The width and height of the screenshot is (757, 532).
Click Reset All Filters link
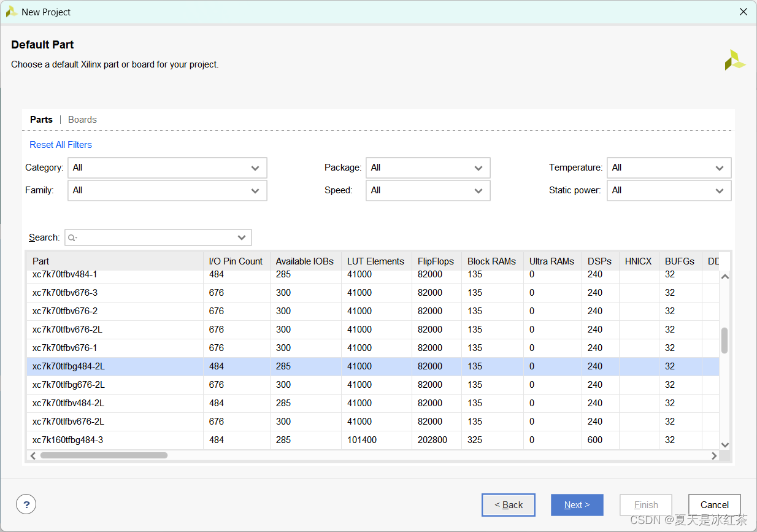(61, 145)
